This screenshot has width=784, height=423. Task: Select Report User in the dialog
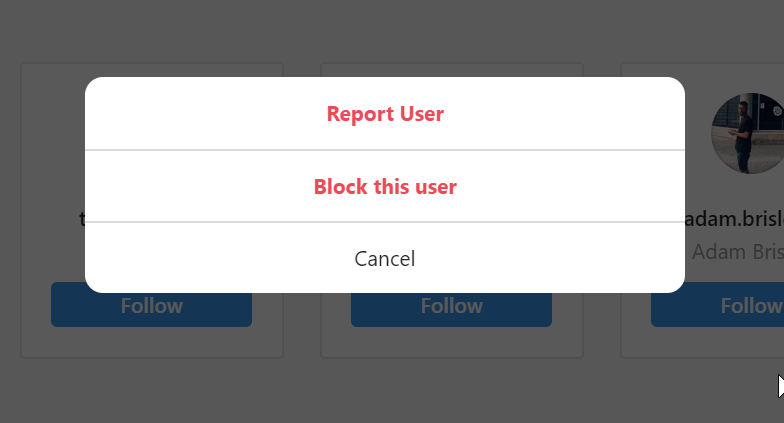(385, 114)
